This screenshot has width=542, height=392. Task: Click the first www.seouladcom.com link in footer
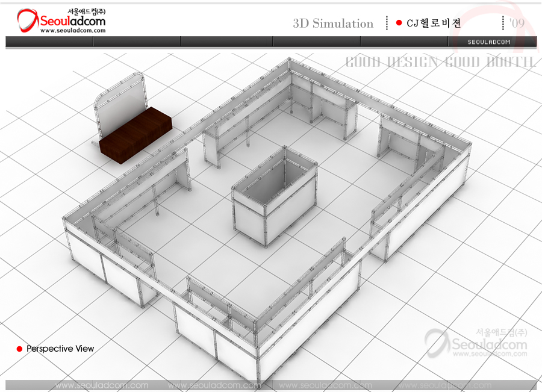[x=101, y=385]
